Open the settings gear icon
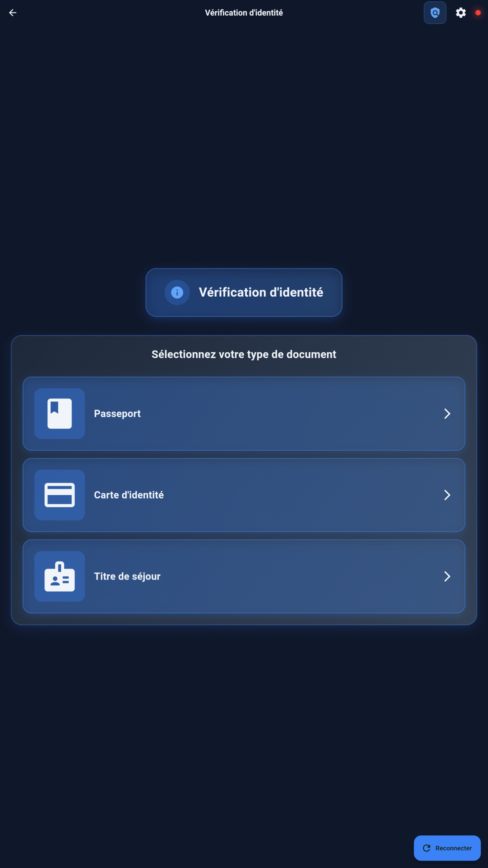The image size is (488, 868). (x=461, y=13)
